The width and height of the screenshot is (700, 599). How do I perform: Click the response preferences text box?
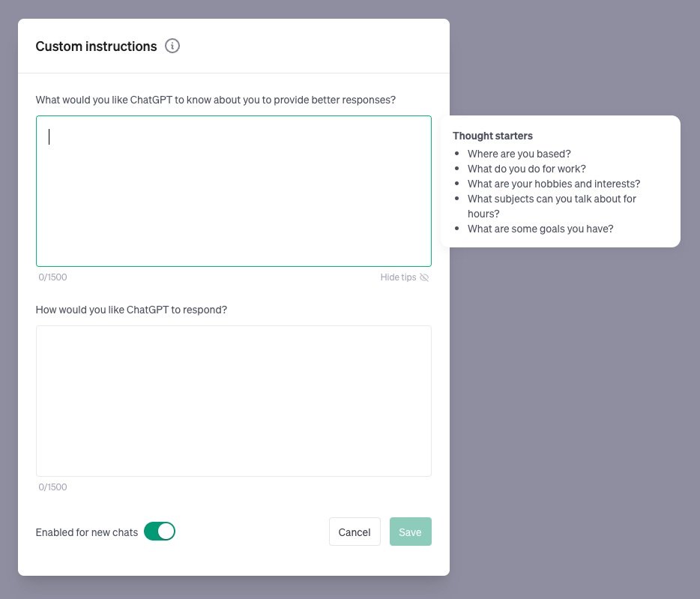[233, 400]
